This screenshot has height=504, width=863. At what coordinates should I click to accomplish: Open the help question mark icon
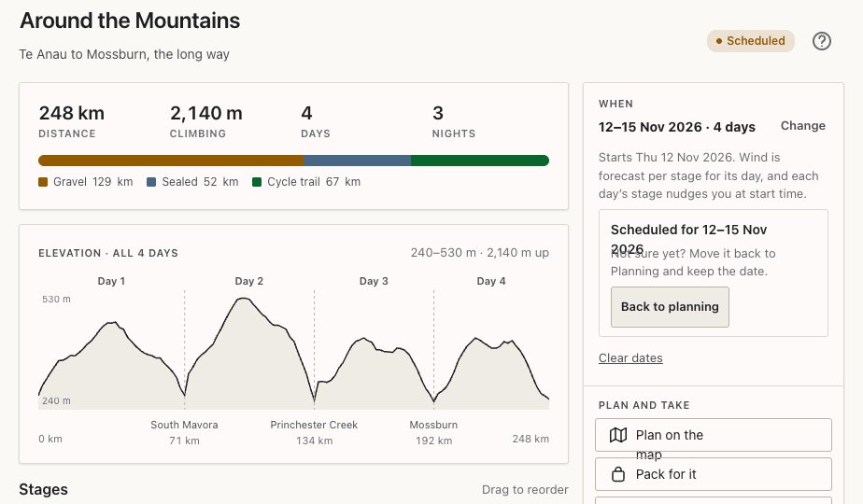point(822,41)
